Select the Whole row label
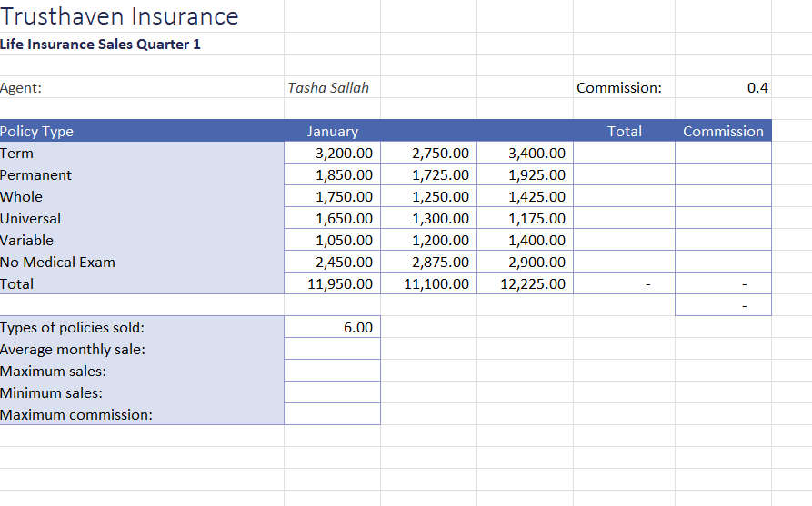Screen dimensions: 812x506 [x=142, y=196]
